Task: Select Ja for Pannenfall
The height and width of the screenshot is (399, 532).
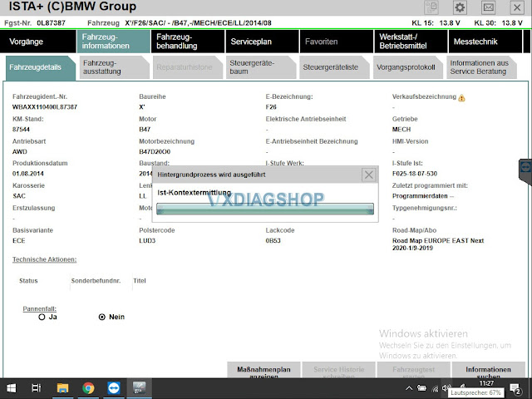Action: pos(42,317)
